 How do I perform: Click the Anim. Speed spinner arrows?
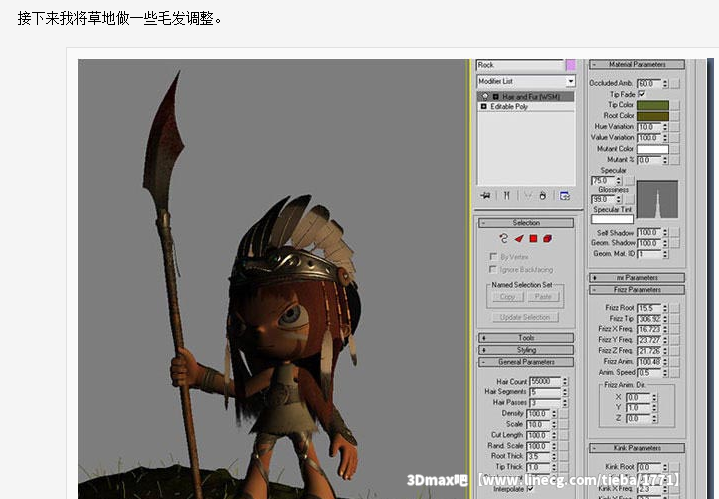(x=665, y=372)
